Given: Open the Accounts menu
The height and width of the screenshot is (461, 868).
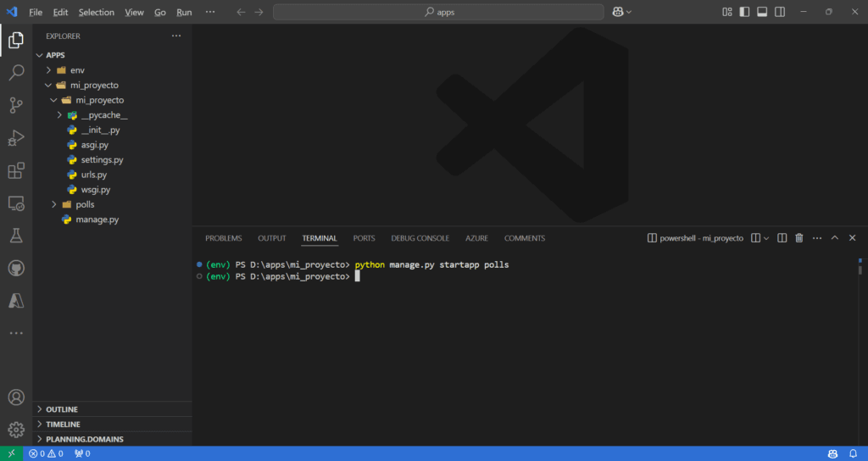Looking at the screenshot, I should point(16,397).
